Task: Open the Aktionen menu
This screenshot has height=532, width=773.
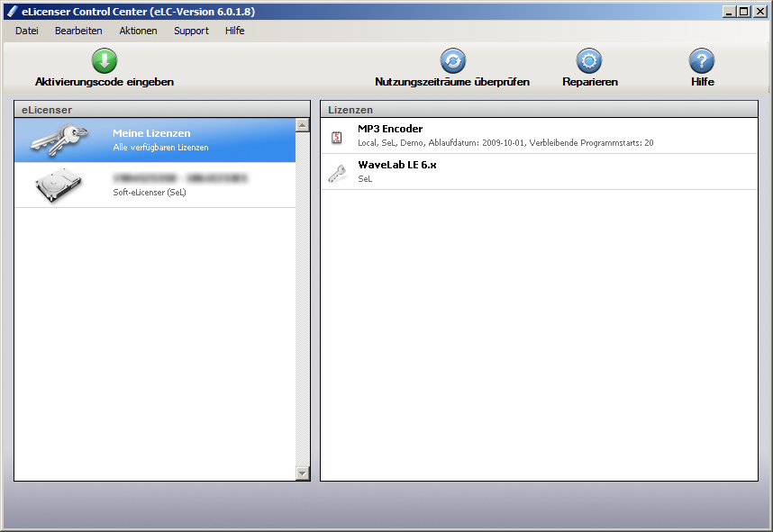Action: click(138, 31)
